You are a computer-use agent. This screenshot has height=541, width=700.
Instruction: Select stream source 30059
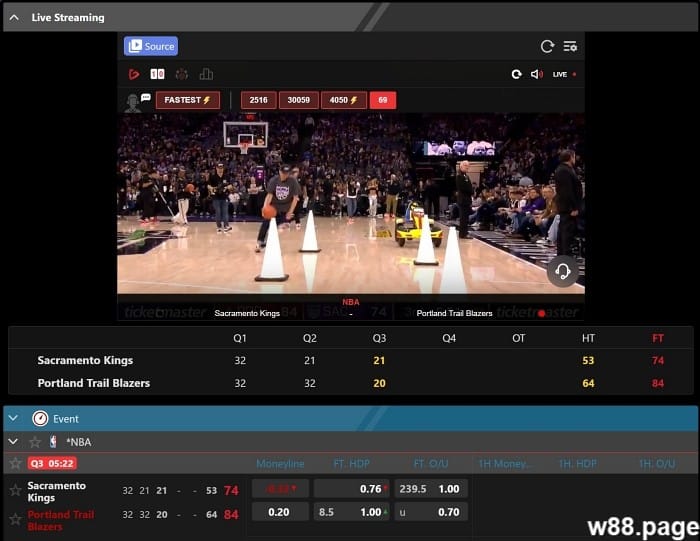click(299, 100)
